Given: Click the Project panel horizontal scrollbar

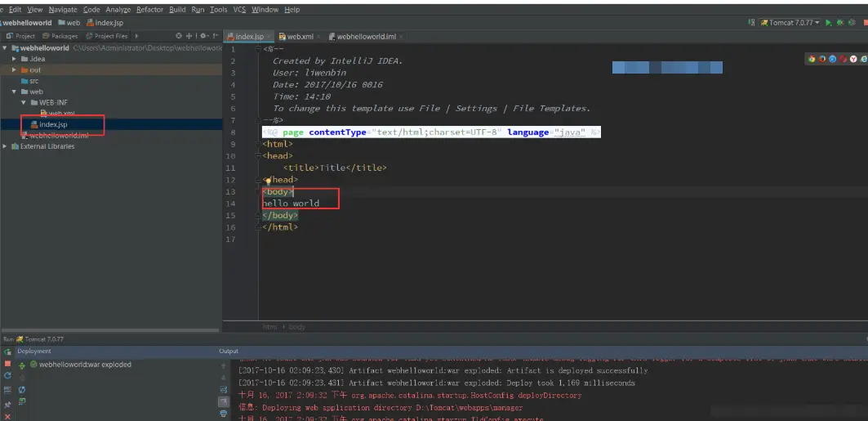Looking at the screenshot, I should click(x=109, y=331).
